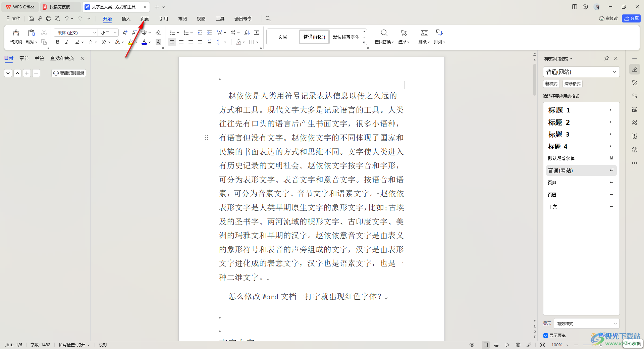Screen dimensions: 644x349
Task: Click 新样式 new style button
Action: [x=551, y=84]
